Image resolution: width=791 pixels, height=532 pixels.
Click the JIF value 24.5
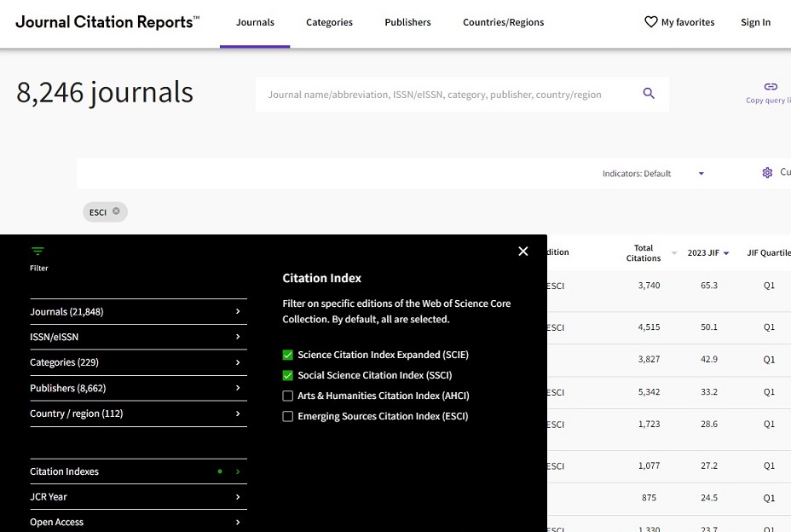coord(709,498)
